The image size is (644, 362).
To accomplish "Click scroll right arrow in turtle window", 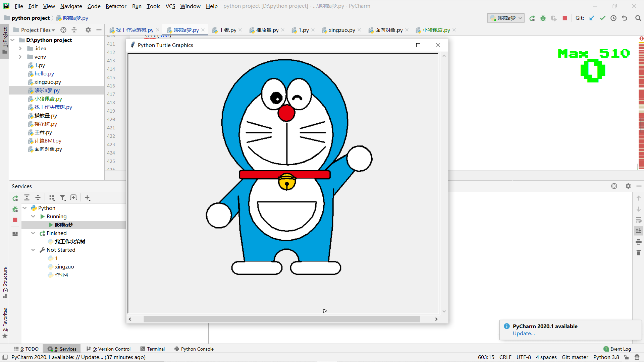I will (x=436, y=319).
